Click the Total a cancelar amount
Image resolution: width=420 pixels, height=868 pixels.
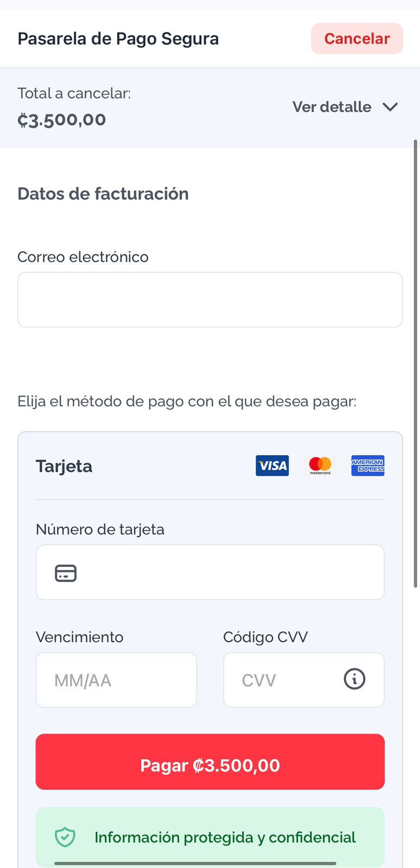(x=62, y=119)
